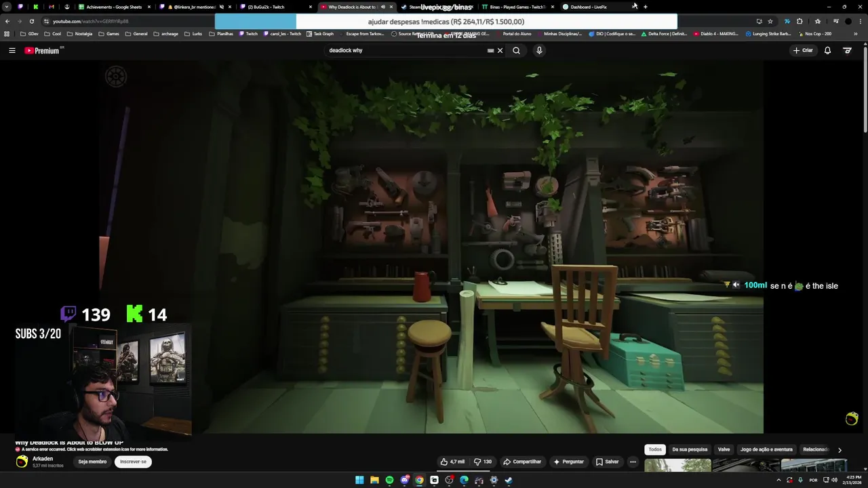Share the video with Compartilhar
This screenshot has width=868, height=488.
pos(522,462)
